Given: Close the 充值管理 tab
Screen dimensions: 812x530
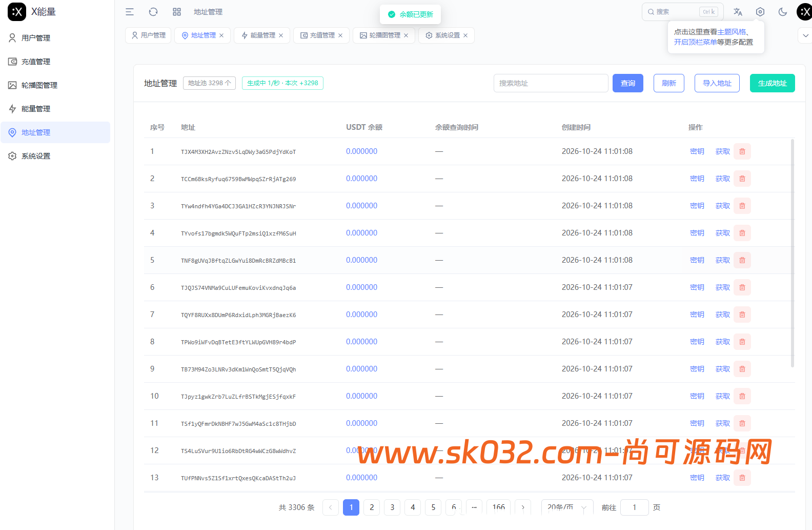Looking at the screenshot, I should pos(340,35).
